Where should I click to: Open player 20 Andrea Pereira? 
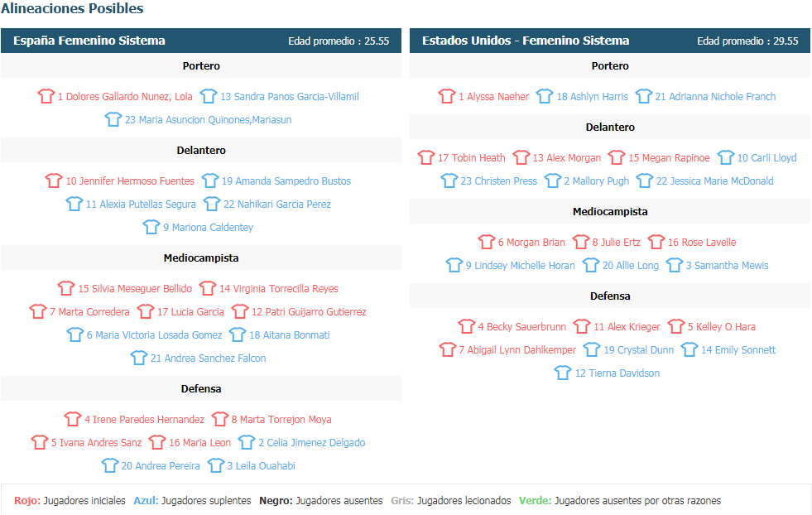tap(161, 466)
